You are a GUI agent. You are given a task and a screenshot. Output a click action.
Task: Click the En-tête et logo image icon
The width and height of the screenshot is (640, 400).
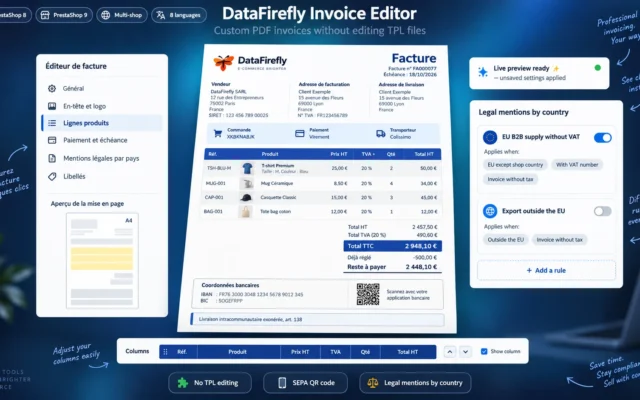[x=52, y=106]
